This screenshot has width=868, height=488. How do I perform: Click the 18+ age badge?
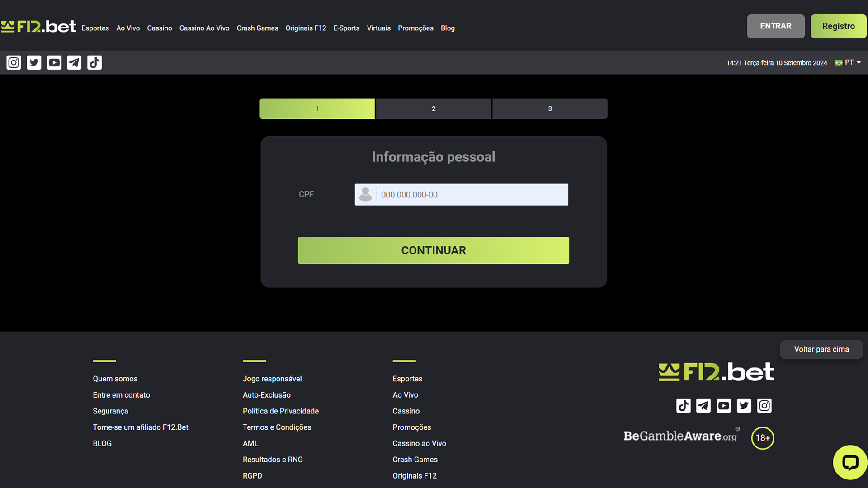pos(762,438)
